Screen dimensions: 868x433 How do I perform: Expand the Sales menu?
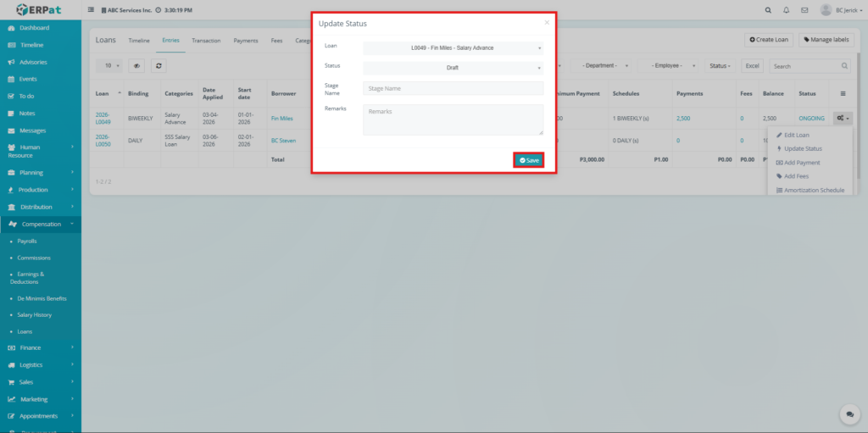coord(41,382)
